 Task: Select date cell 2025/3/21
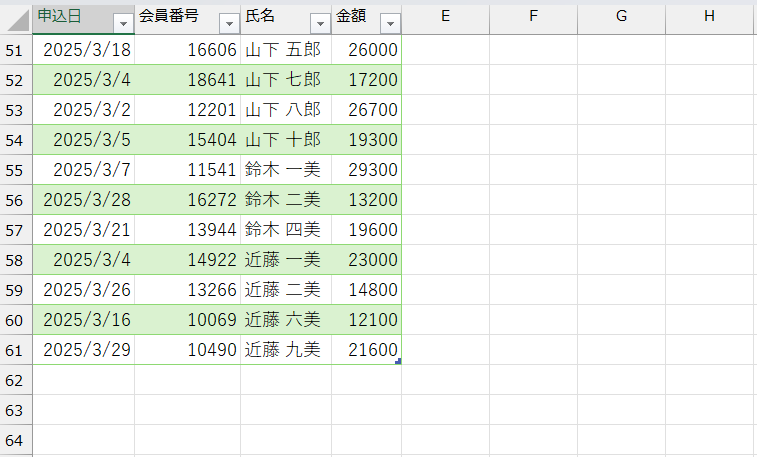(84, 230)
